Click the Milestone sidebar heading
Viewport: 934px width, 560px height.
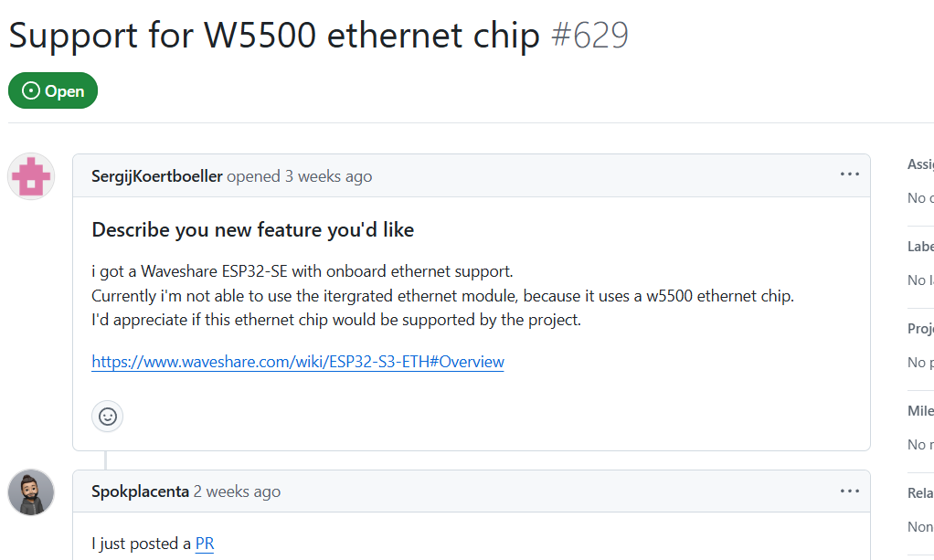pyautogui.click(x=919, y=411)
